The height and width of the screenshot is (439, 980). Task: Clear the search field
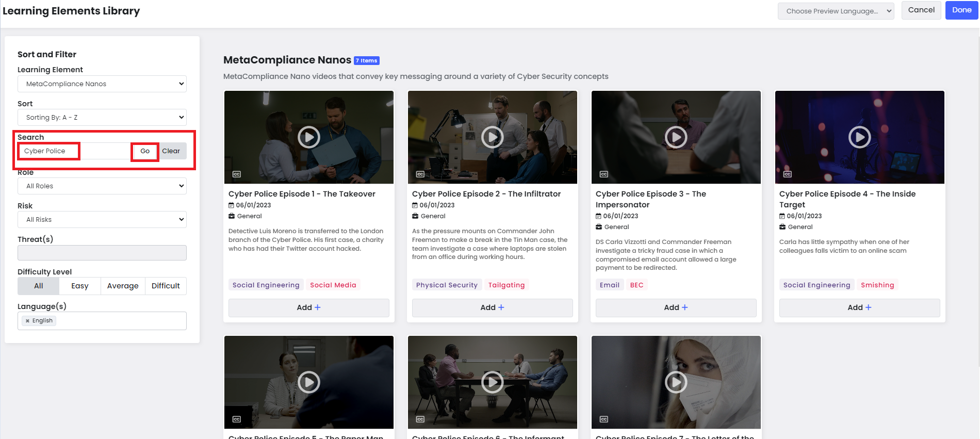[171, 151]
